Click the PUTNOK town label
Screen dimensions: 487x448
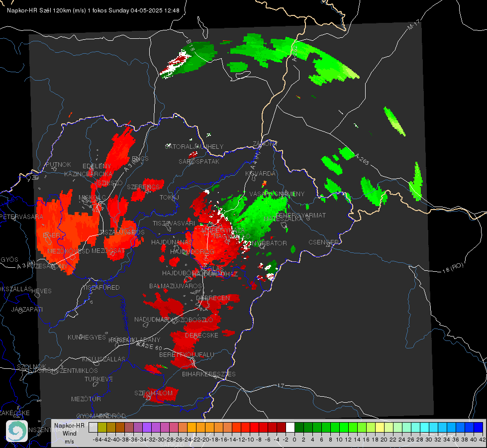pyautogui.click(x=58, y=164)
